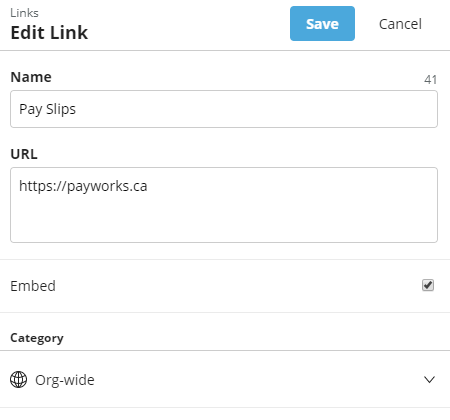Open the Org-wide category selector

click(x=224, y=379)
